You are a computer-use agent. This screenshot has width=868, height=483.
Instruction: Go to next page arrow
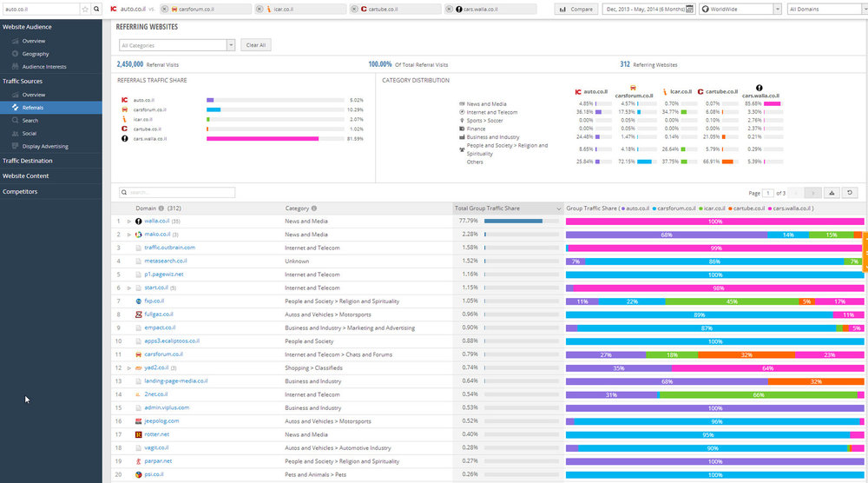(812, 193)
